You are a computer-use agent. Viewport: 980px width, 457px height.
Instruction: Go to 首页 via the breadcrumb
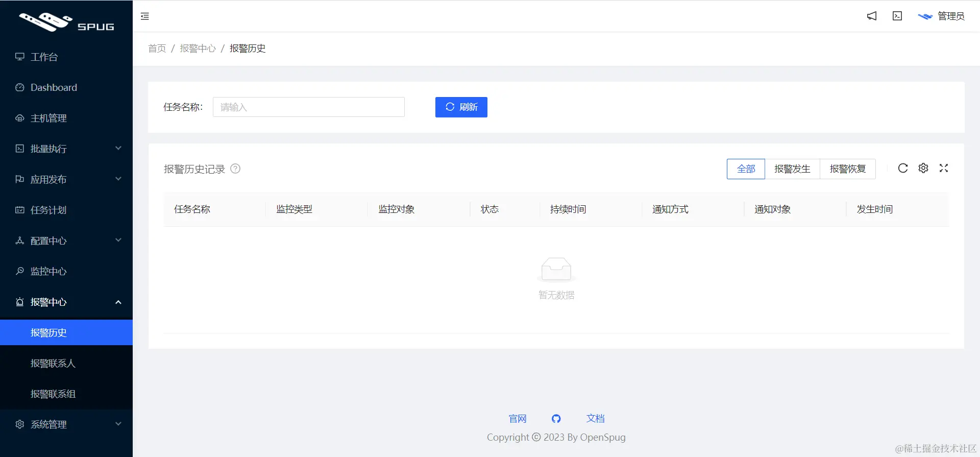[x=157, y=49]
